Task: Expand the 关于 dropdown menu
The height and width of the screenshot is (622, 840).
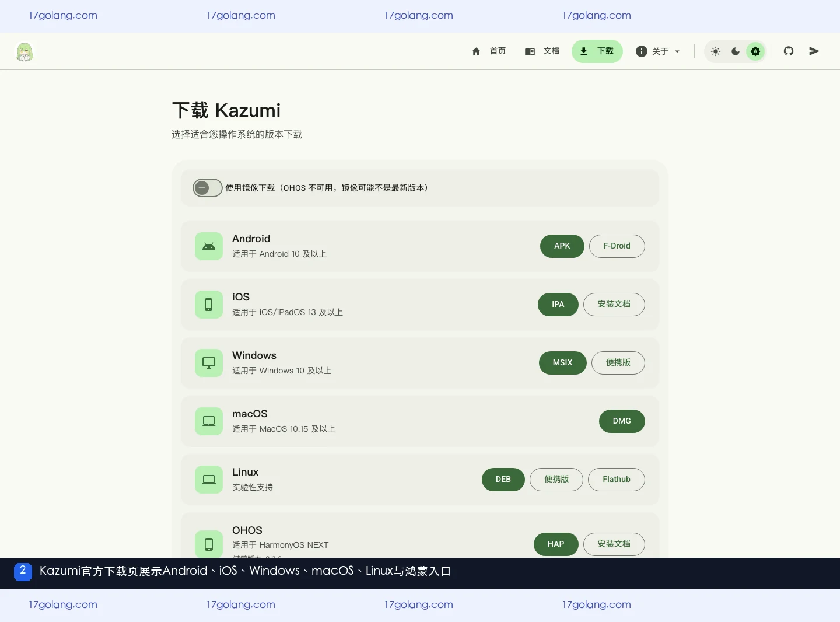Action: (x=658, y=51)
